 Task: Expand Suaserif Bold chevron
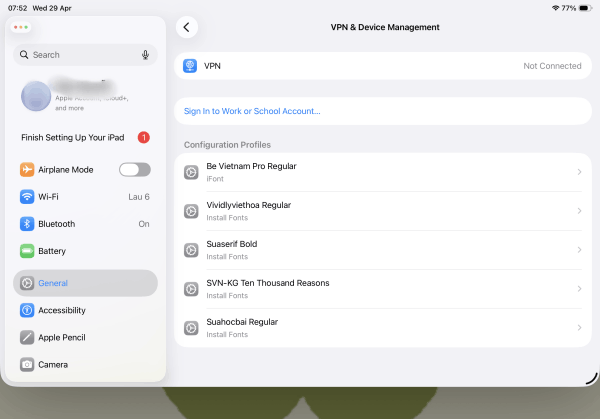point(579,250)
